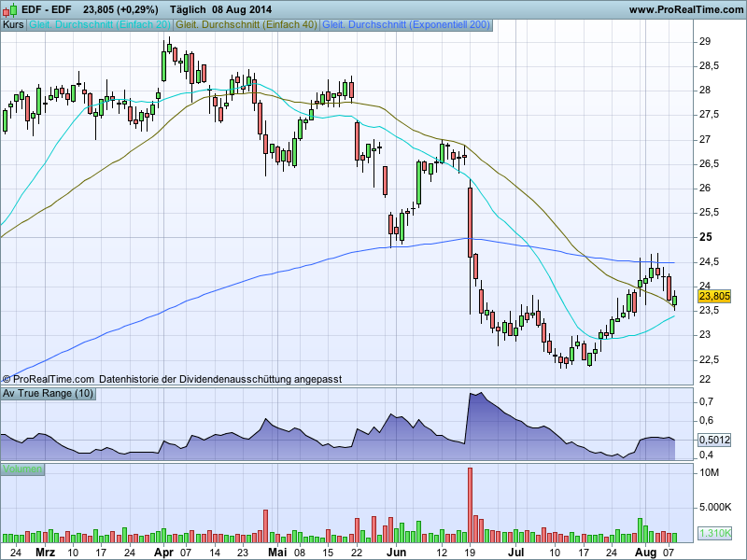
Task: Click the © ProRealTime.com copyright text
Action: 49,380
